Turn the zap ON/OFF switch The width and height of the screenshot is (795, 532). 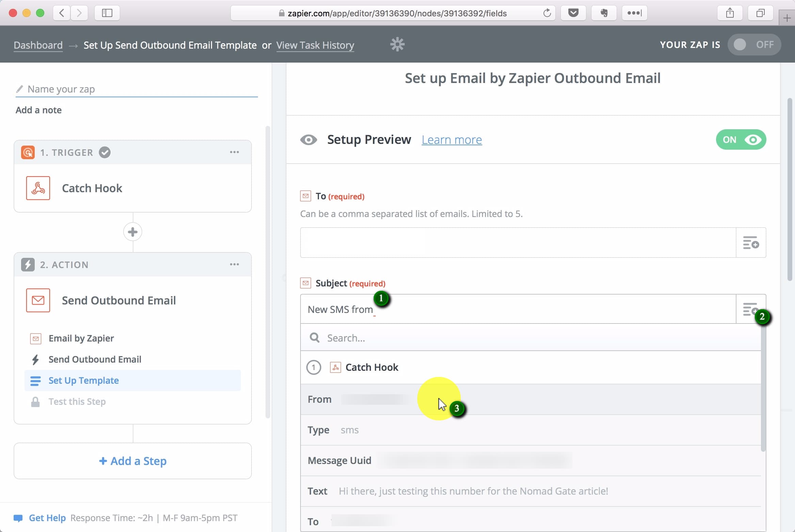(x=754, y=45)
